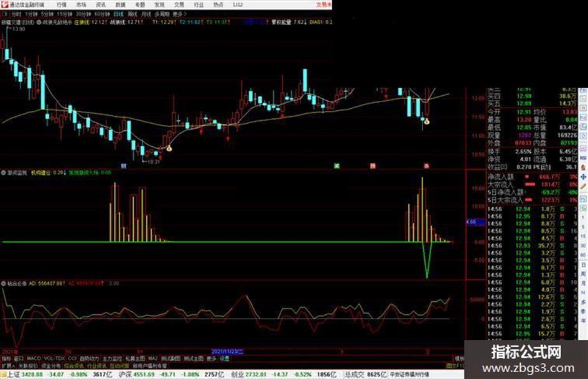
Task: Switch to the 15分钟 period tab
Action: click(x=64, y=14)
